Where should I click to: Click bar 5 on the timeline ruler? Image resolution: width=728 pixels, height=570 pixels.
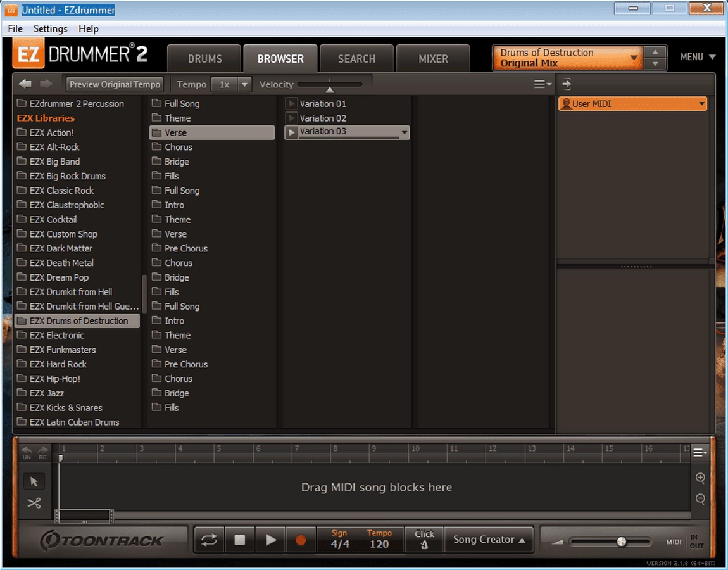click(x=218, y=449)
